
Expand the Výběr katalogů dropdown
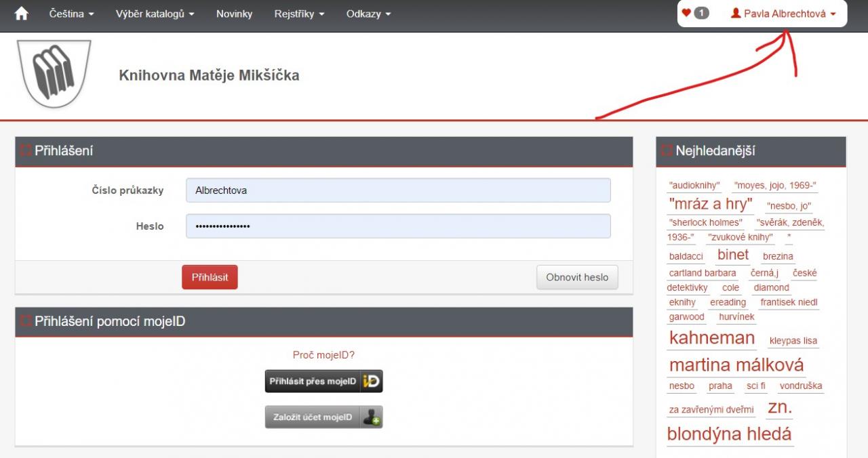(x=155, y=14)
